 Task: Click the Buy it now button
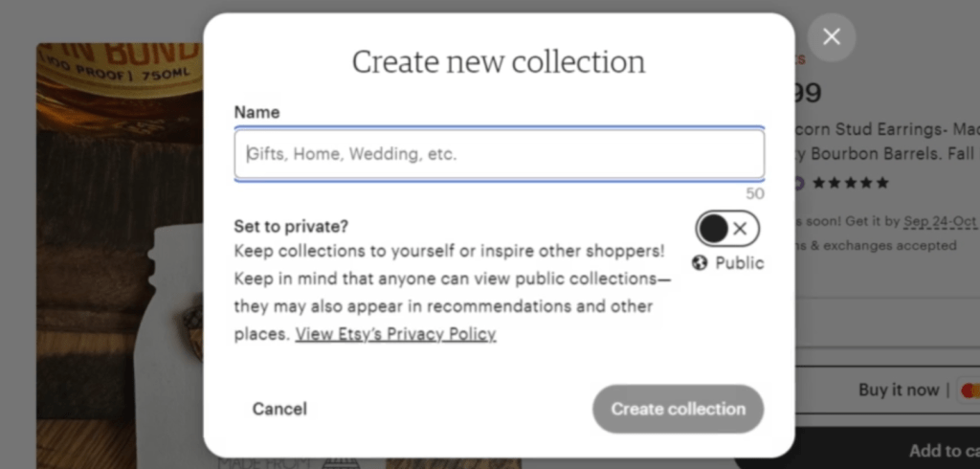click(x=899, y=390)
